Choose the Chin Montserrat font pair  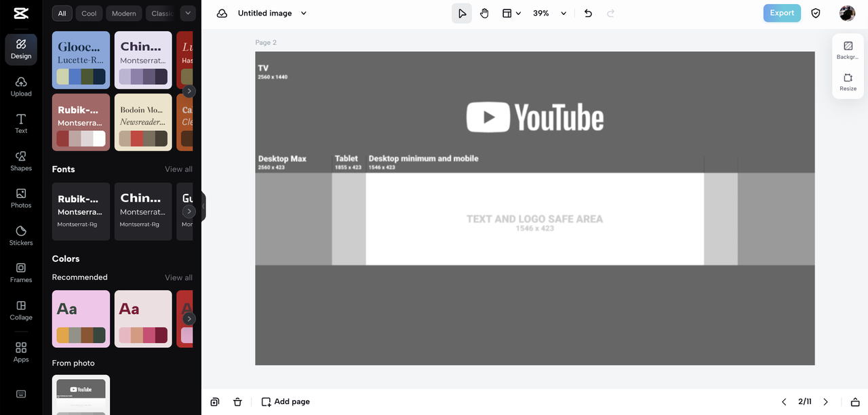point(143,211)
